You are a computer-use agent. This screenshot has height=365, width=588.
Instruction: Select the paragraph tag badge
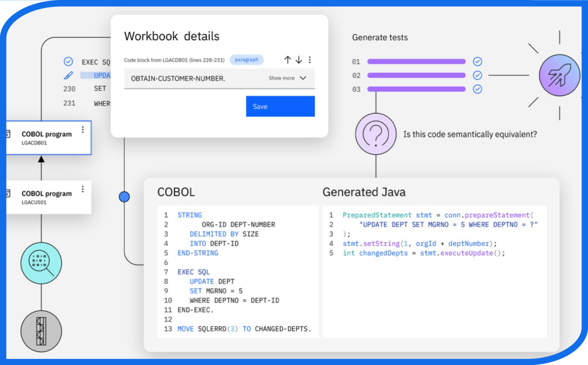point(247,60)
